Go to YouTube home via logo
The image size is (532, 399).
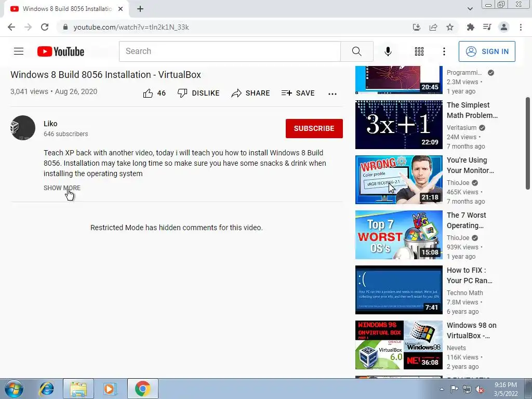[61, 51]
